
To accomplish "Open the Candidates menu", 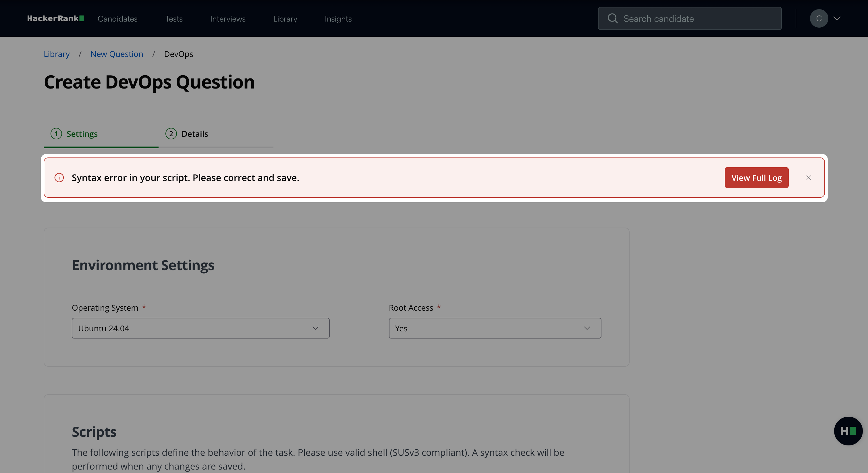I will coord(117,19).
